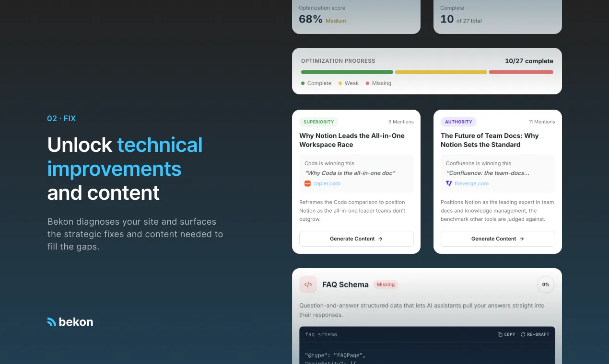
Task: Click the AUTHORITY tag badge
Action: click(458, 122)
